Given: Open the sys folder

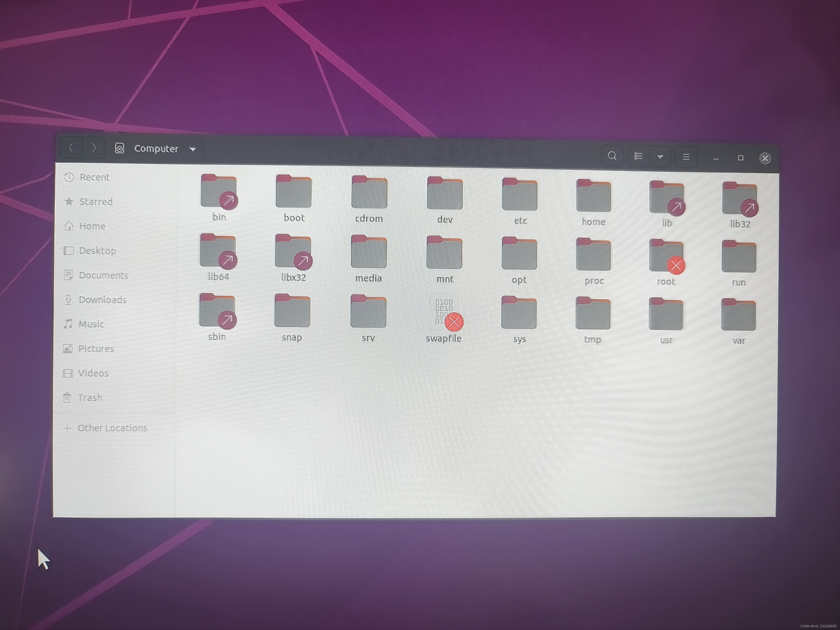Looking at the screenshot, I should 519,313.
